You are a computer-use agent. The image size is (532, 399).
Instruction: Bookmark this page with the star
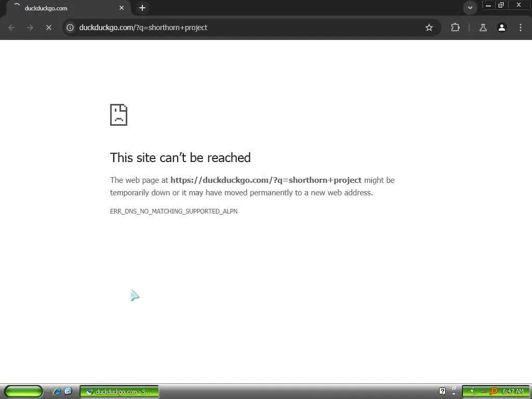click(429, 28)
